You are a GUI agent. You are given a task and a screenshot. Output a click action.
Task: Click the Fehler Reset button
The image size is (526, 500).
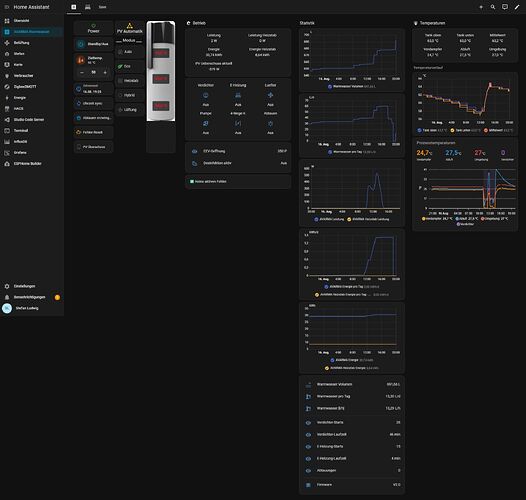pos(94,133)
